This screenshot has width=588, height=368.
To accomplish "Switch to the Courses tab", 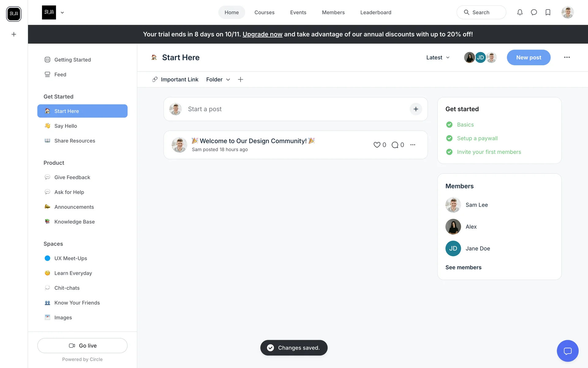I will click(264, 12).
